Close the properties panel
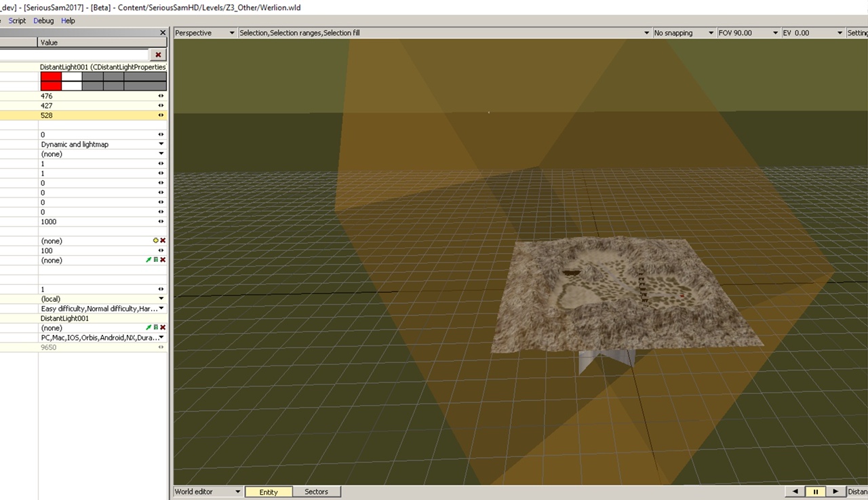The width and height of the screenshot is (868, 500). (x=163, y=33)
